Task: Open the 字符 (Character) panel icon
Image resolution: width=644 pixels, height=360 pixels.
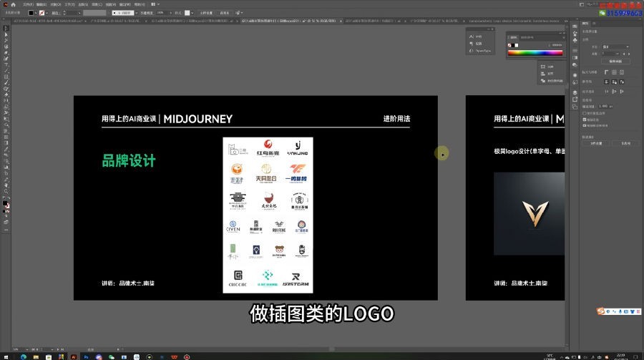Action: coord(472,37)
